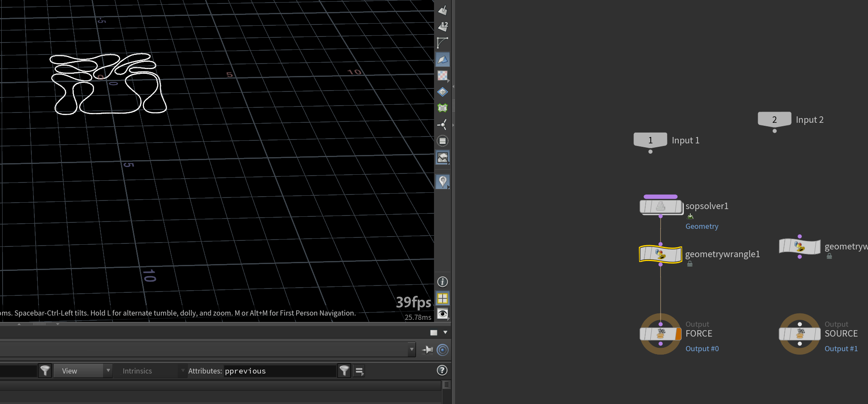This screenshot has width=868, height=404.
Task: Expand the node path dropdown arrow
Action: tap(412, 349)
